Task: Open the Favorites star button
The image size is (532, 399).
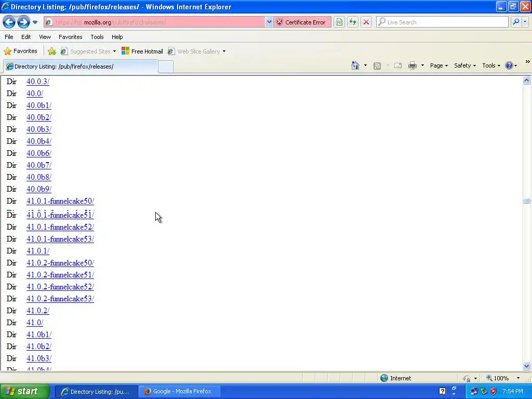Action: [20, 51]
